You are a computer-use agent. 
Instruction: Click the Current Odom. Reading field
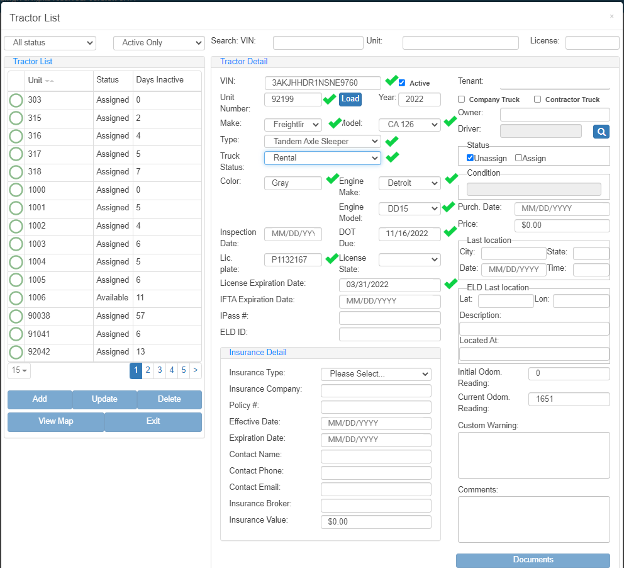[569, 399]
